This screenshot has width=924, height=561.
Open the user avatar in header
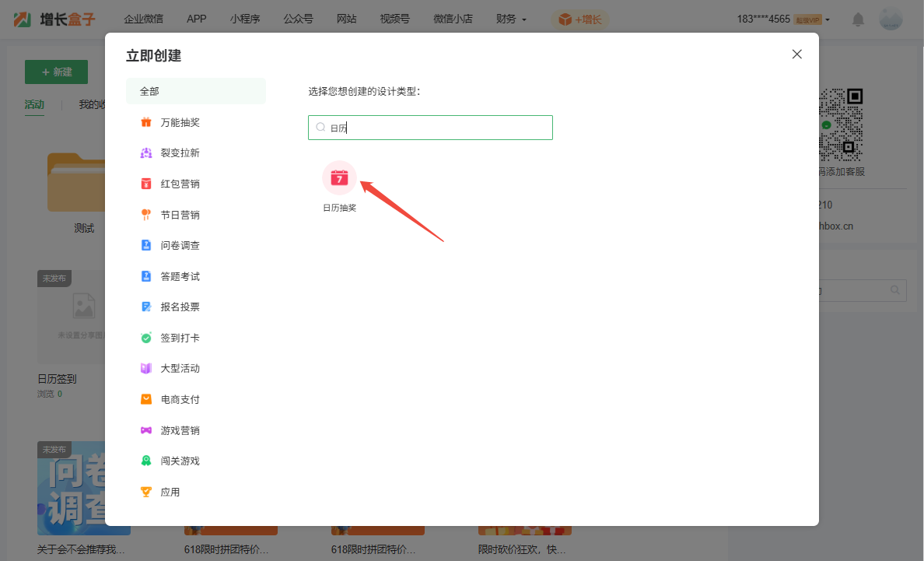tap(891, 19)
